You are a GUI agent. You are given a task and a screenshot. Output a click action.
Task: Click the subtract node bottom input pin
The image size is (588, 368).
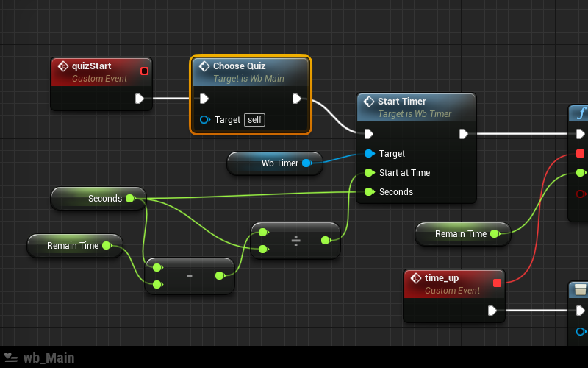click(157, 285)
